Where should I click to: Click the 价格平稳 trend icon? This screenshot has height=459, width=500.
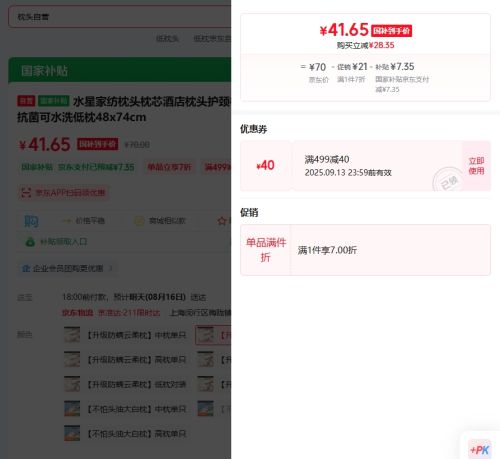point(67,221)
